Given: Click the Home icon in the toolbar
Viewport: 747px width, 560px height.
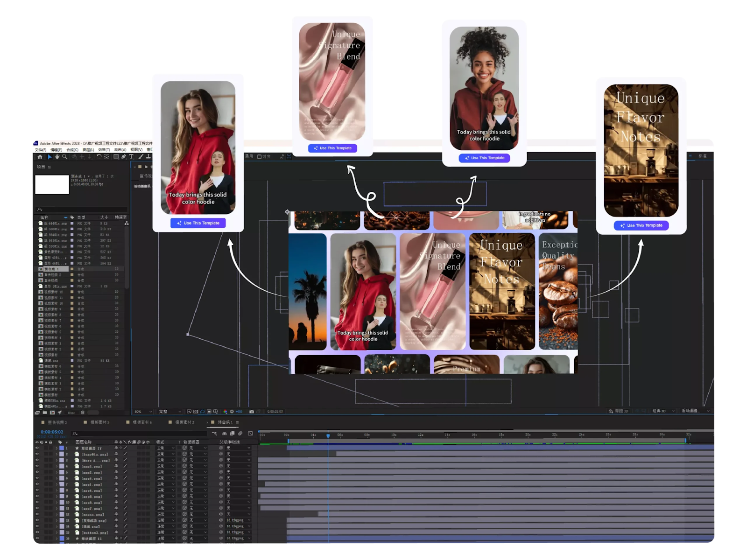Looking at the screenshot, I should point(40,157).
